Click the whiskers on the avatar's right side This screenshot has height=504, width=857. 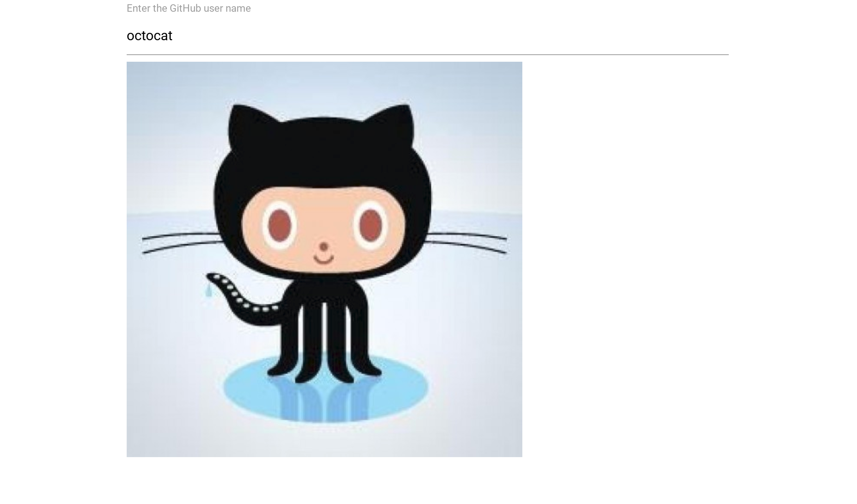[x=466, y=242]
